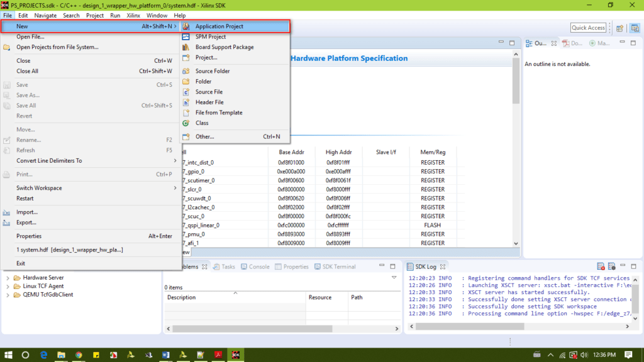Open the Problems view menu dropdown
Screen dimensions: 644x362
(x=394, y=277)
